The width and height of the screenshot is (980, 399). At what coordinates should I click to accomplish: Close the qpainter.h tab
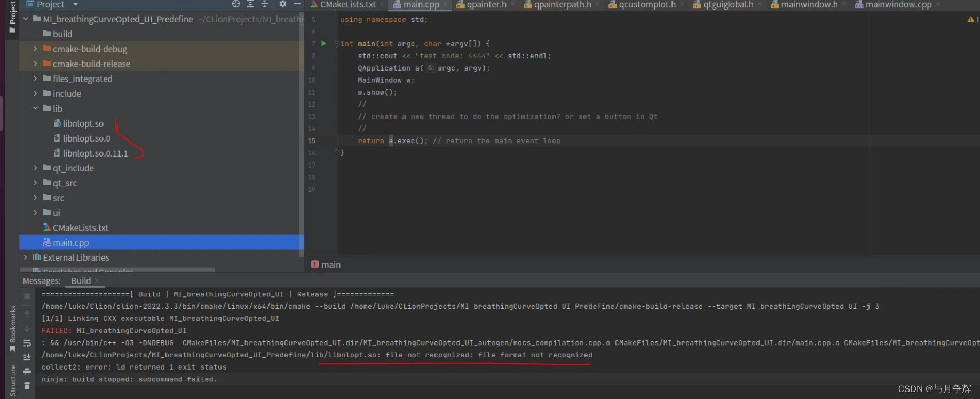point(513,5)
